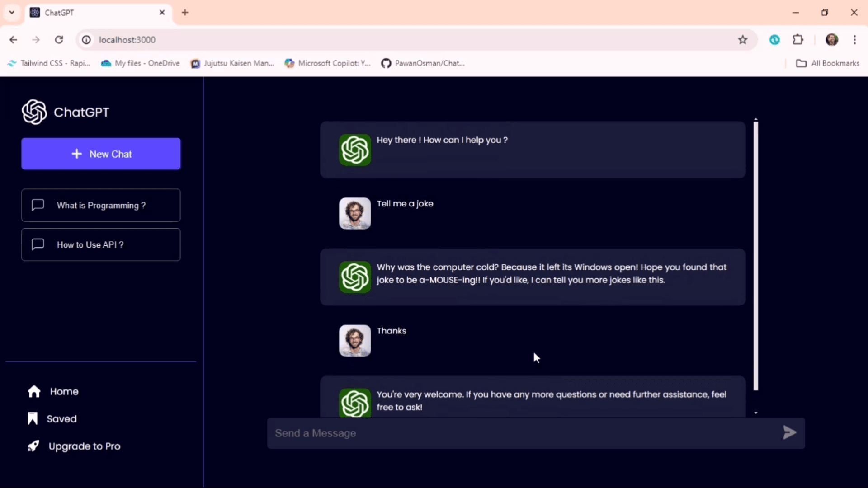Open the 'How to Use API ?' chat
Screen dimensions: 868x488
101,244
